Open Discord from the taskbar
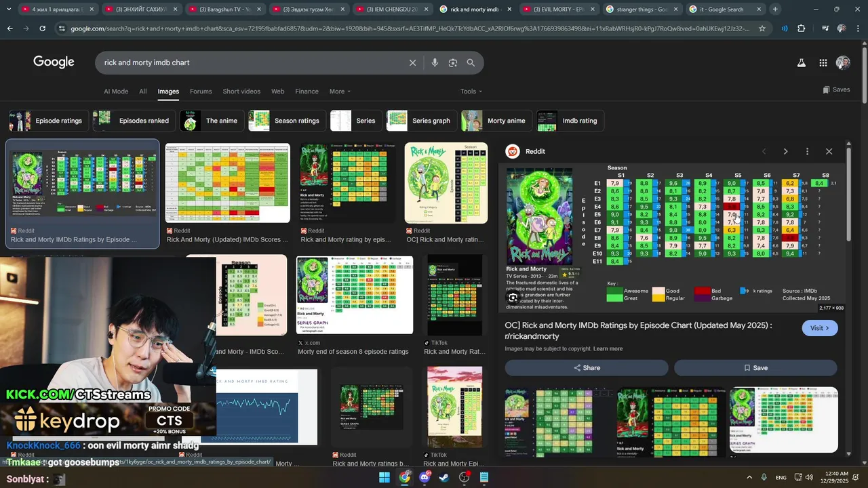The width and height of the screenshot is (868, 488). click(x=425, y=477)
